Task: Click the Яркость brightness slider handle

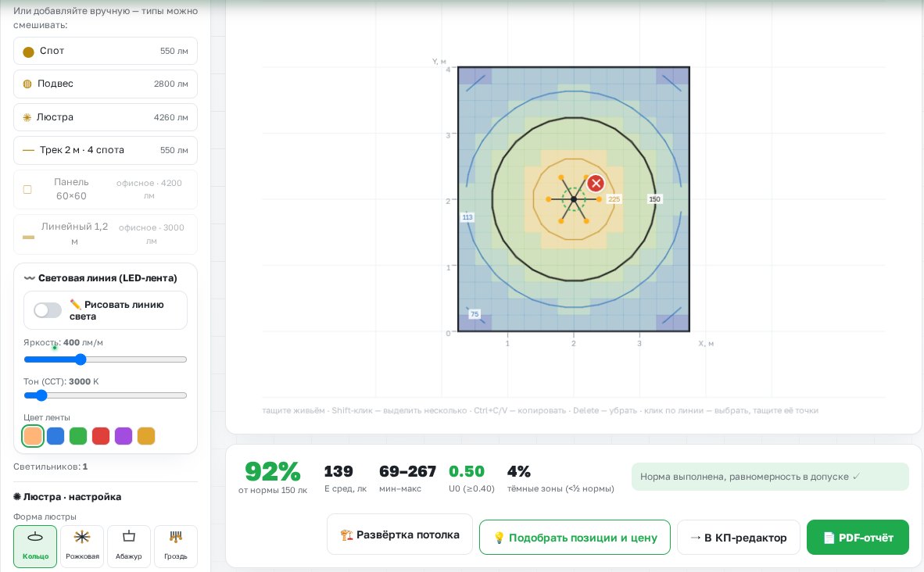Action: point(81,359)
